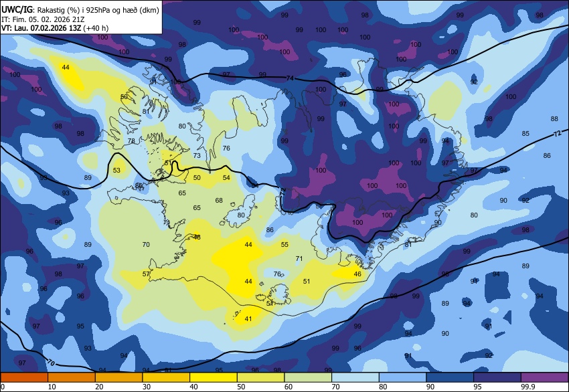Click the humidity value '41' on the map
The height and width of the screenshot is (392, 569).
click(248, 318)
